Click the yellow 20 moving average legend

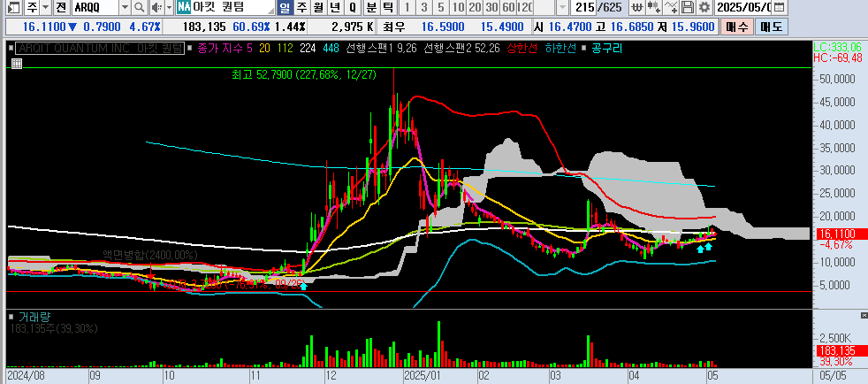(264, 48)
